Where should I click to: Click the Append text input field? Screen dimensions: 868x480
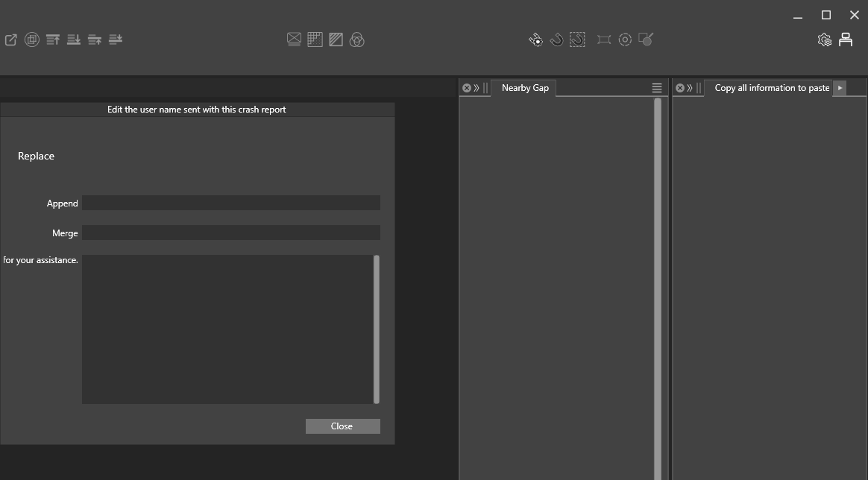point(230,203)
